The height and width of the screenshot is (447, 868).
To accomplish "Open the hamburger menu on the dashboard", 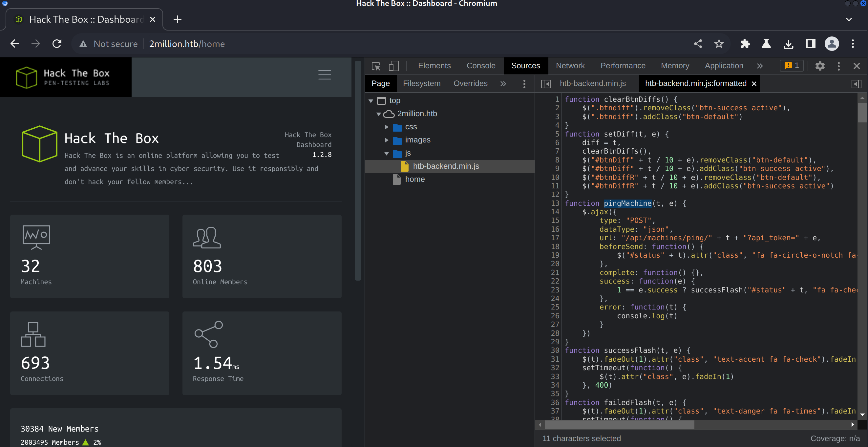I will pyautogui.click(x=325, y=74).
